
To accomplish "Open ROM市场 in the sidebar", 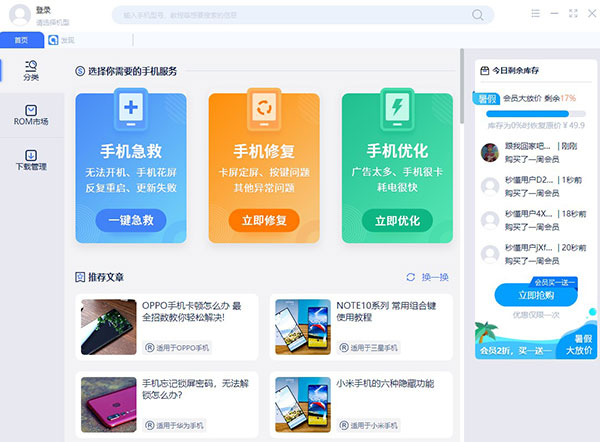I will (x=30, y=115).
